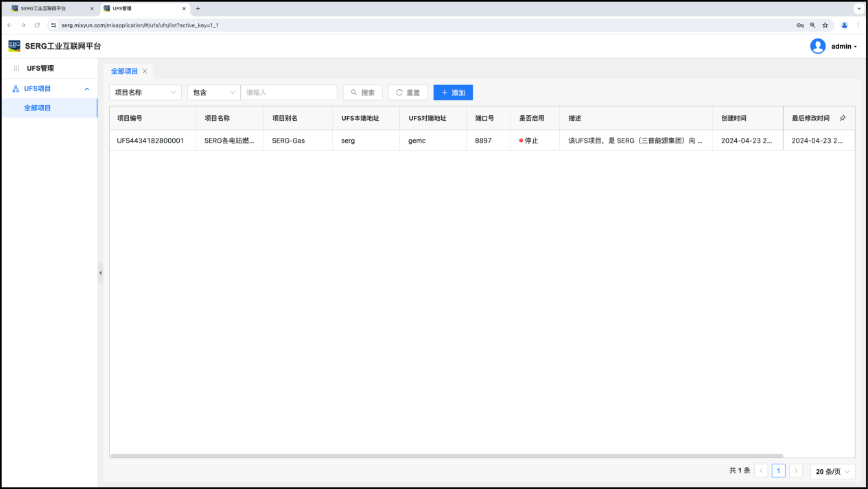Click the 添加 add button
Screen dimensions: 868x489
[x=453, y=93]
